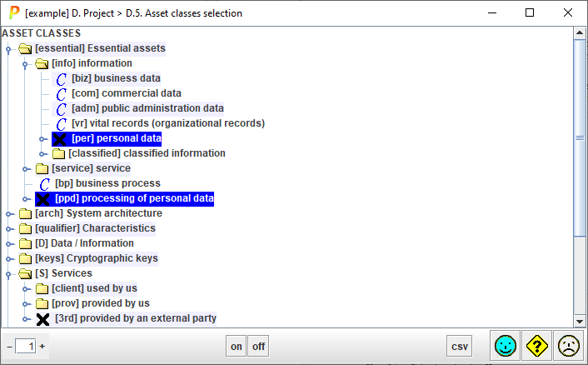
Task: Click the red sad face icon
Action: [568, 346]
